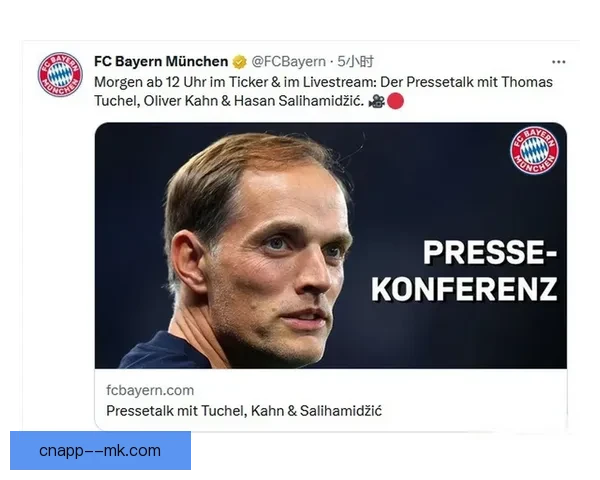Click the red circle emoji in tweet
Screen dimensions: 600x480
pos(395,101)
